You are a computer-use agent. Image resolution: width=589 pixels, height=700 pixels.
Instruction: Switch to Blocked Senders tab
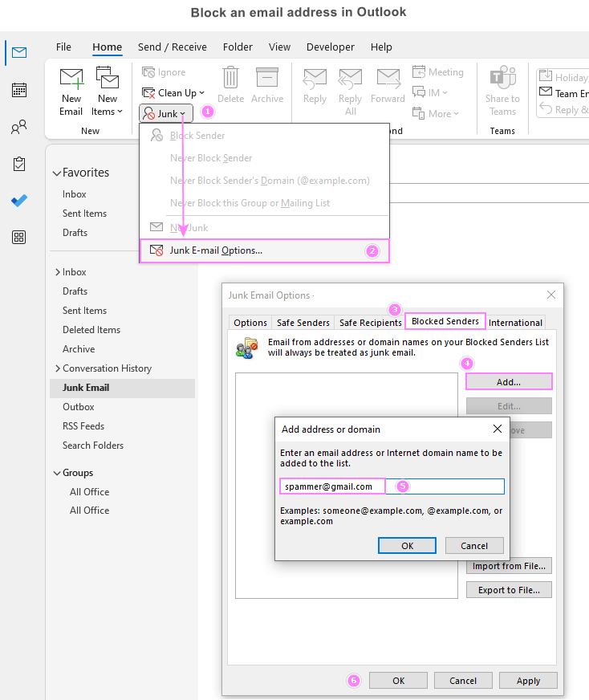tap(445, 321)
